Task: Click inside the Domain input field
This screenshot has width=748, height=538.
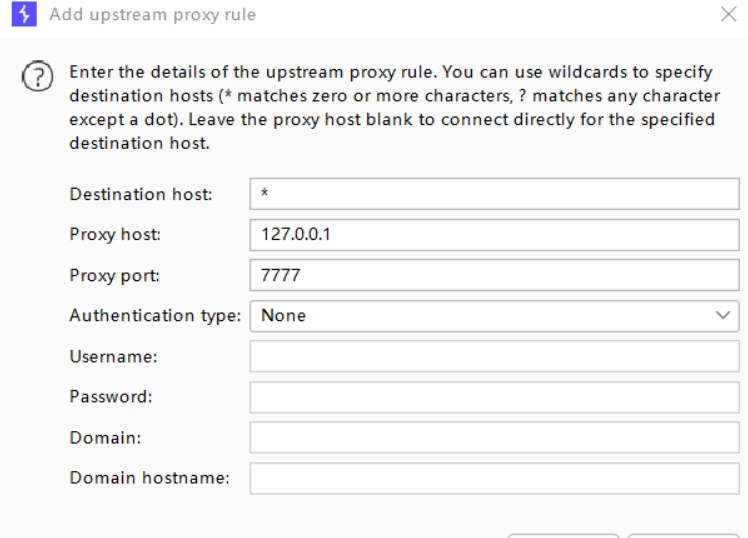Action: pyautogui.click(x=494, y=438)
